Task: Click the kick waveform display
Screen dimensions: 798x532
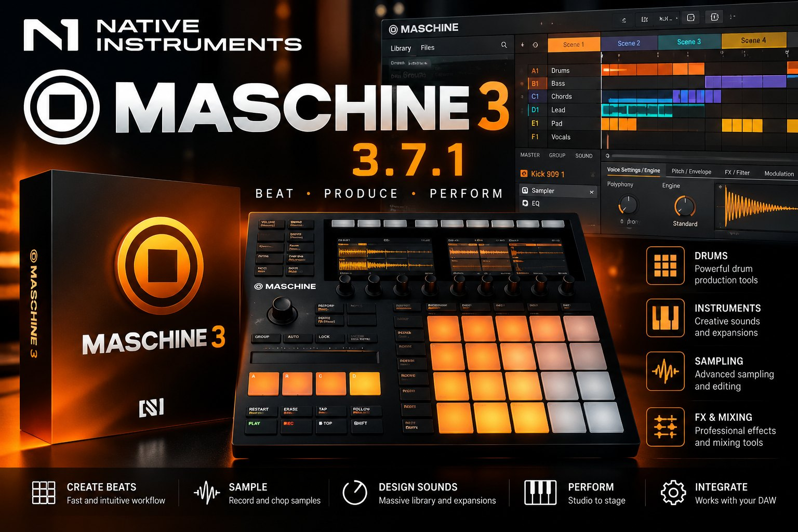Action: pyautogui.click(x=757, y=208)
